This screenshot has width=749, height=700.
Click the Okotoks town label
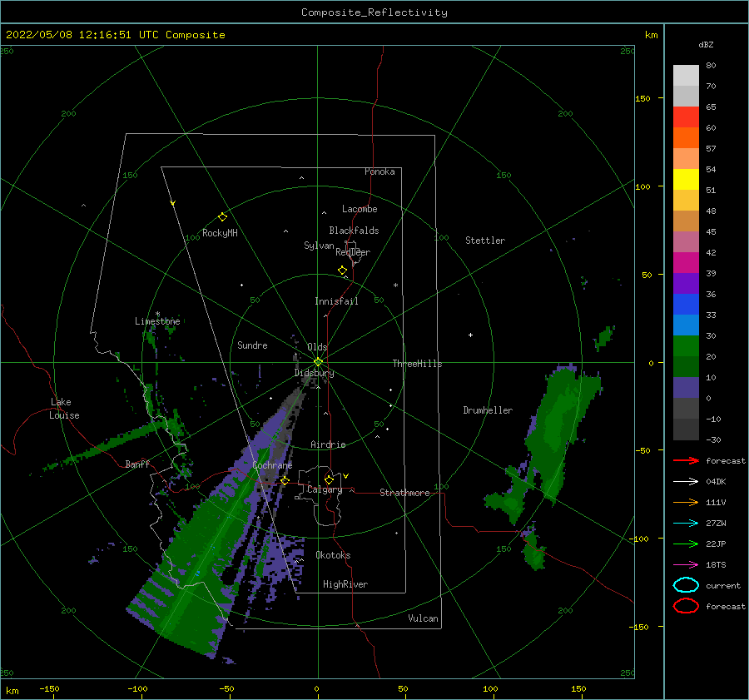[x=333, y=555]
